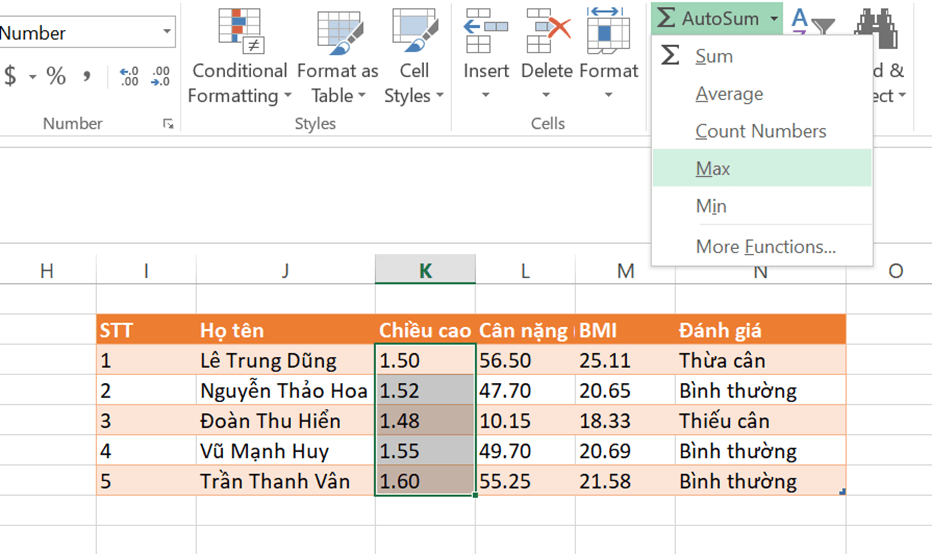
Task: Expand AutoSum dropdown arrow
Action: coord(774,18)
